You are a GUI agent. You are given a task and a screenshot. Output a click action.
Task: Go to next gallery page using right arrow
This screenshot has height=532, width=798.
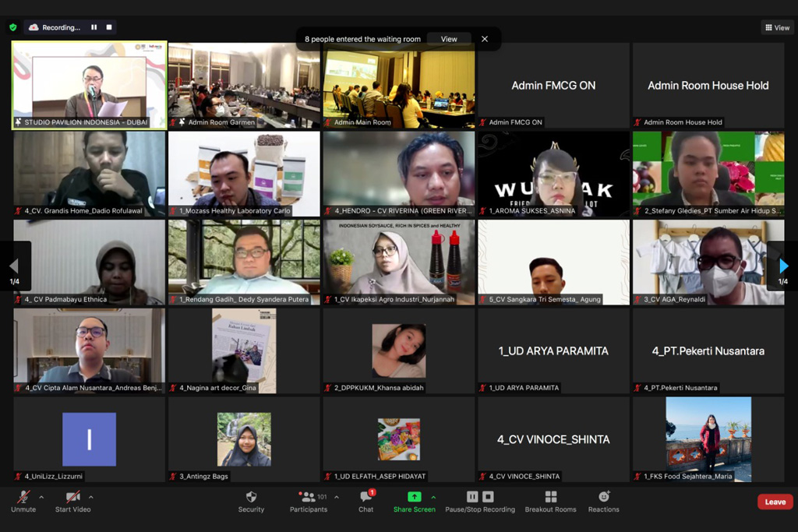pyautogui.click(x=783, y=266)
